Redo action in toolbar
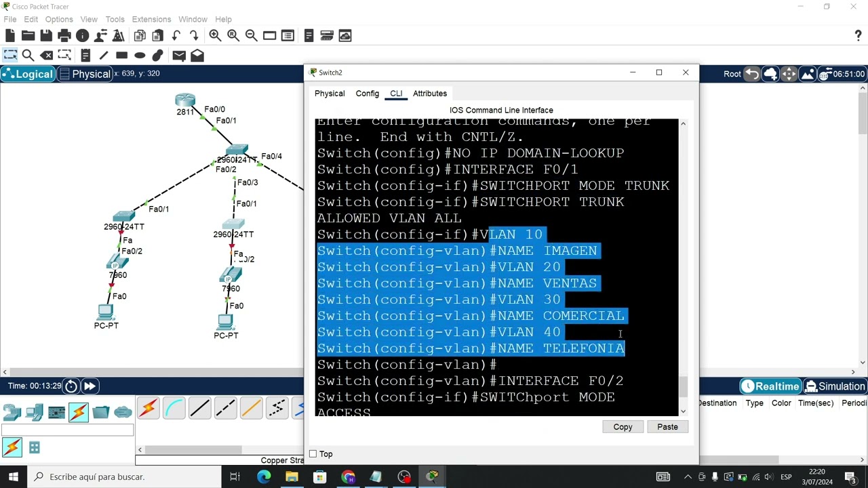This screenshot has height=488, width=868. click(x=194, y=35)
